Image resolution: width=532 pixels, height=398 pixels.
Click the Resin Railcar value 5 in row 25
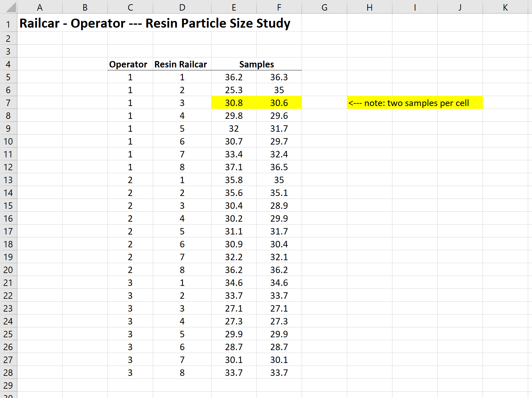pos(182,334)
